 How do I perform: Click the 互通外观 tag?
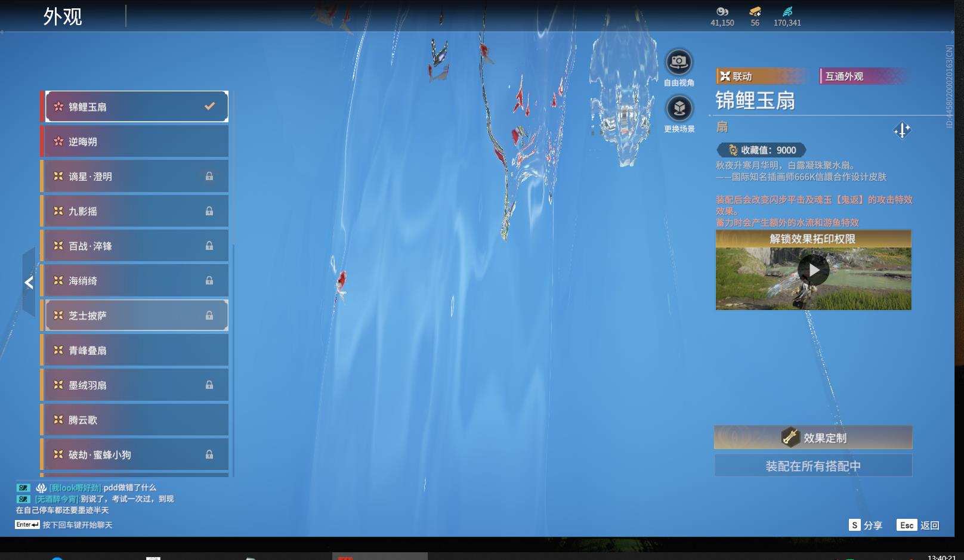[866, 76]
